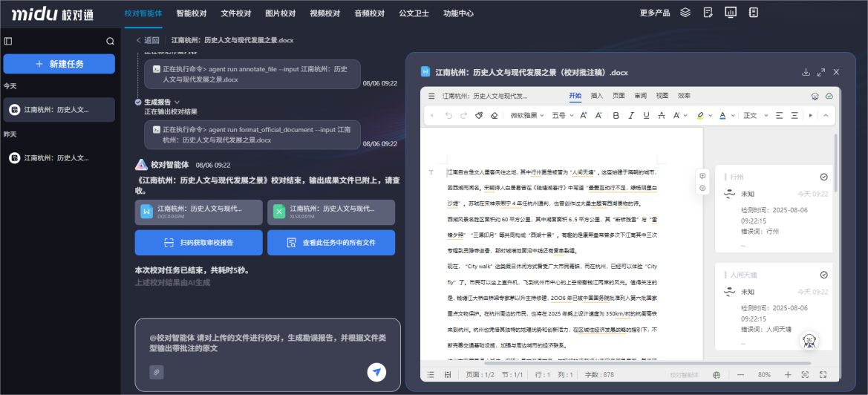Click the align left icon
The image size is (868, 395).
[779, 116]
